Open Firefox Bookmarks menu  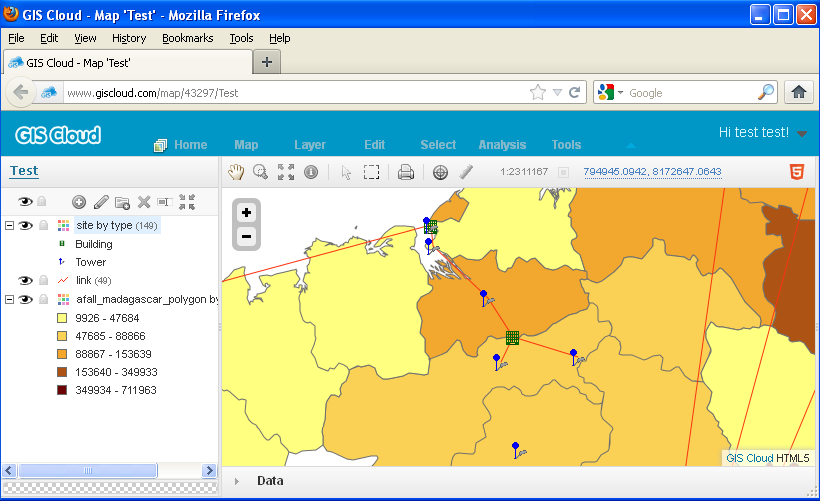point(188,38)
